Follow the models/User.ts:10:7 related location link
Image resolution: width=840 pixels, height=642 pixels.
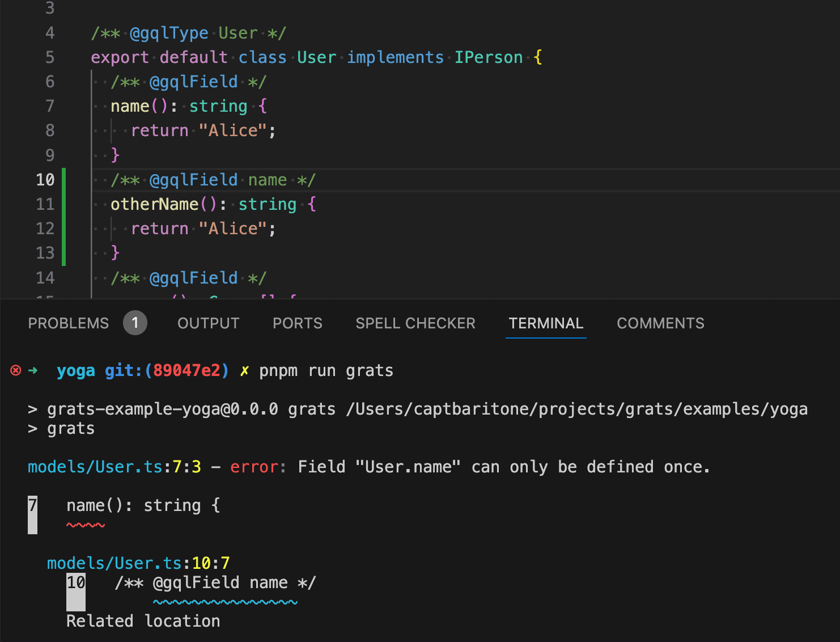pyautogui.click(x=138, y=563)
